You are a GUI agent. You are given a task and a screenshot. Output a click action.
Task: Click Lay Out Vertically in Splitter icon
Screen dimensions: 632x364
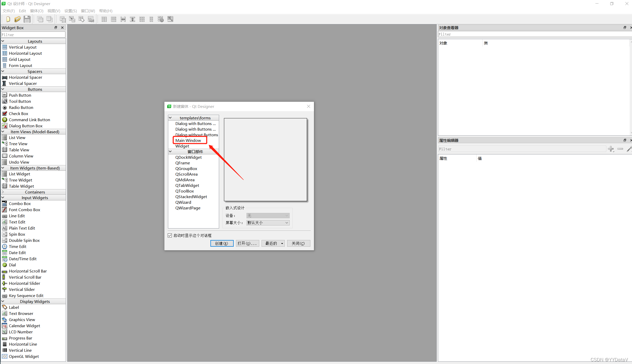click(x=132, y=19)
